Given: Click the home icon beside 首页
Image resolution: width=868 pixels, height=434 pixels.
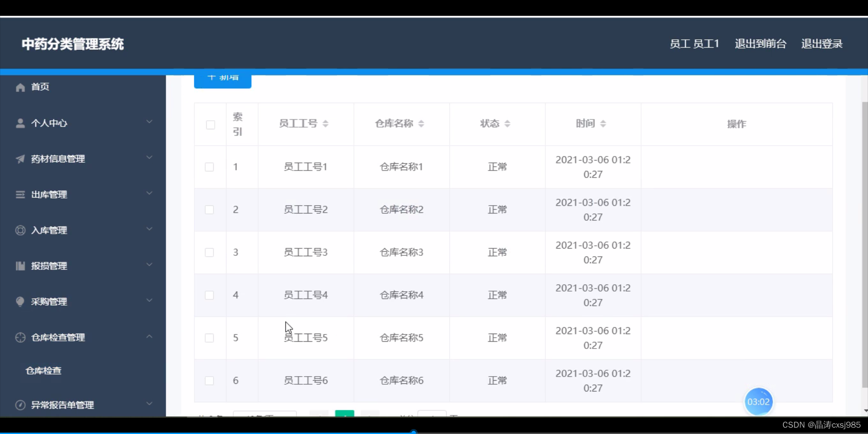Looking at the screenshot, I should pos(20,87).
